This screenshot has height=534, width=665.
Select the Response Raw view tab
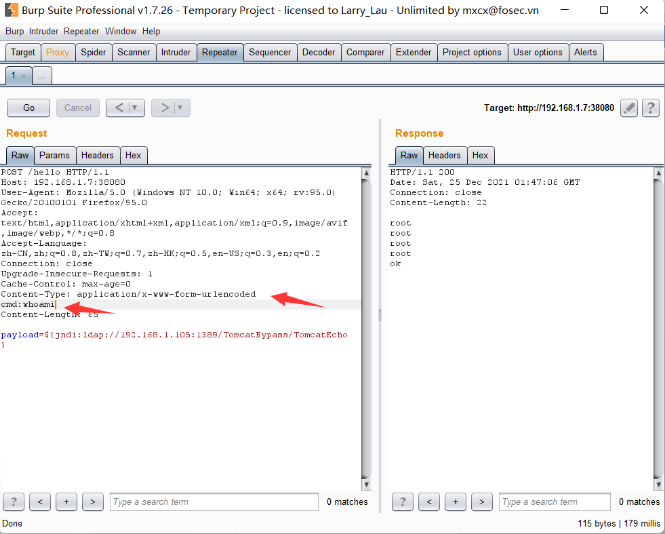(x=409, y=155)
